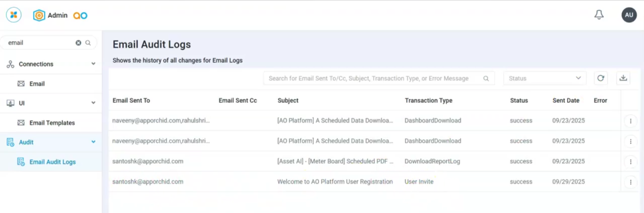Screen dimensions: 644x213
Task: Click the app launcher grid icon
Action: (14, 15)
